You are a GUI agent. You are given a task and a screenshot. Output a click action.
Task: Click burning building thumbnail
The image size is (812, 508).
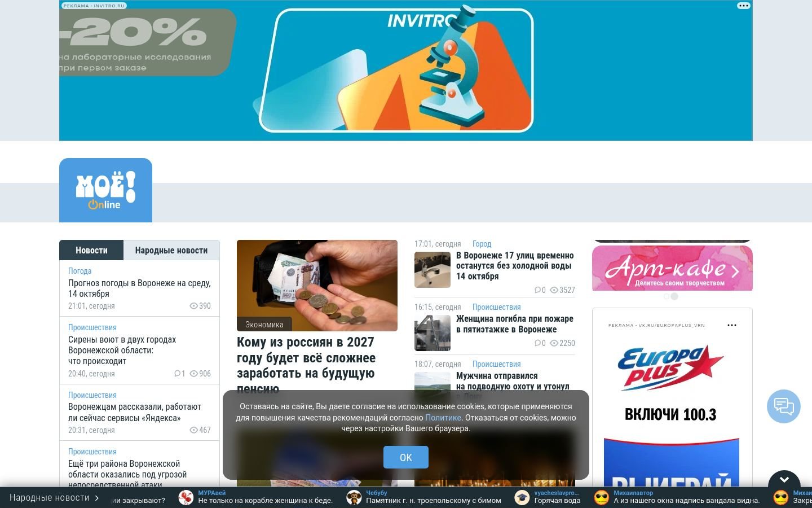(x=433, y=333)
